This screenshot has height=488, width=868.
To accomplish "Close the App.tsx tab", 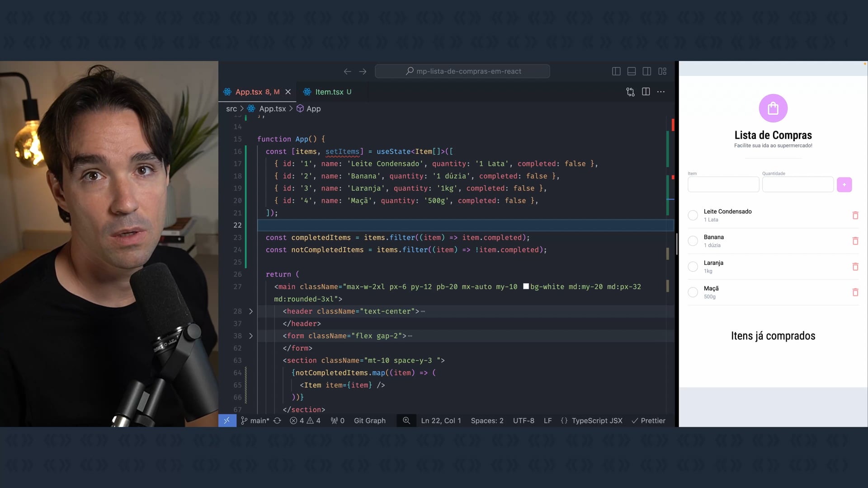I will click(x=288, y=92).
